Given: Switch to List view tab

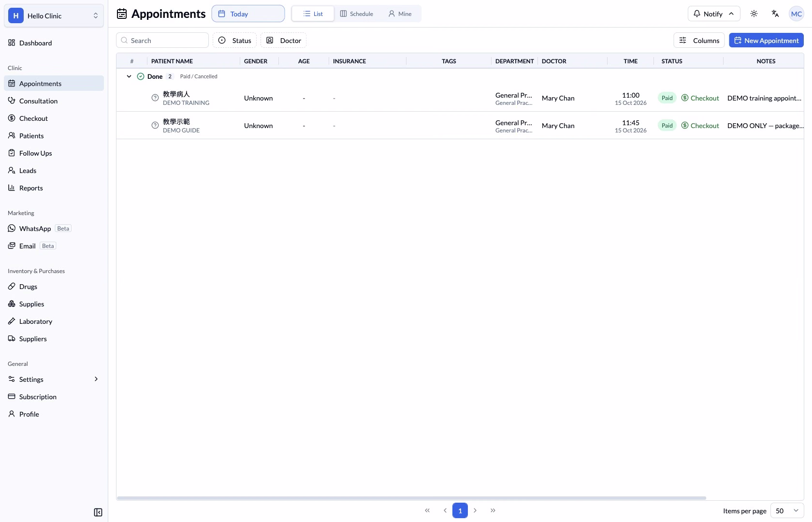Looking at the screenshot, I should (313, 14).
